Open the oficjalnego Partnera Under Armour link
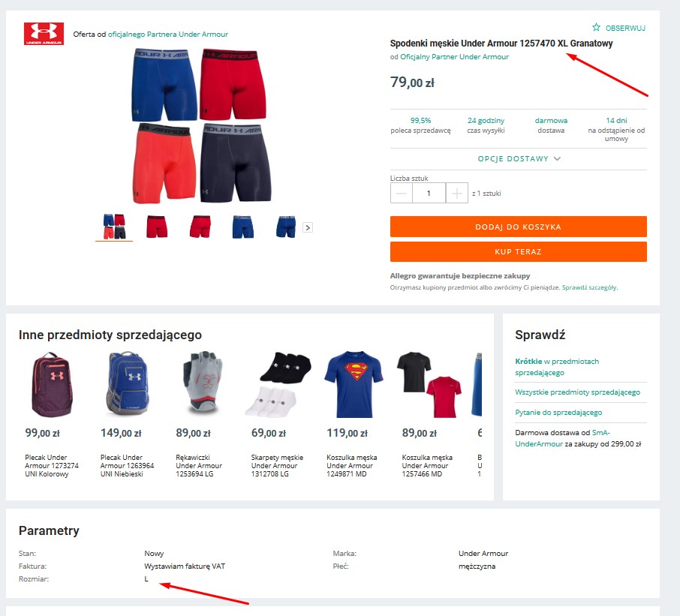 point(168,35)
